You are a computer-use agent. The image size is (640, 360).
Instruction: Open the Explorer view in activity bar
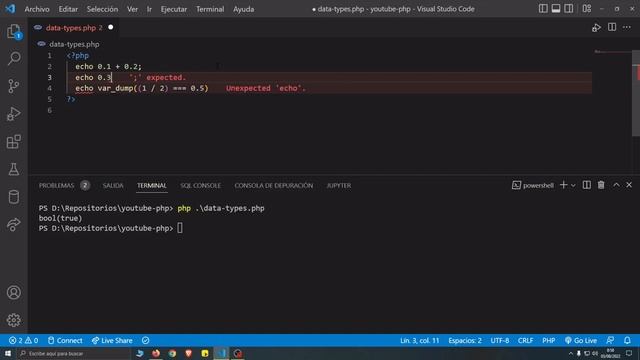coord(14,31)
